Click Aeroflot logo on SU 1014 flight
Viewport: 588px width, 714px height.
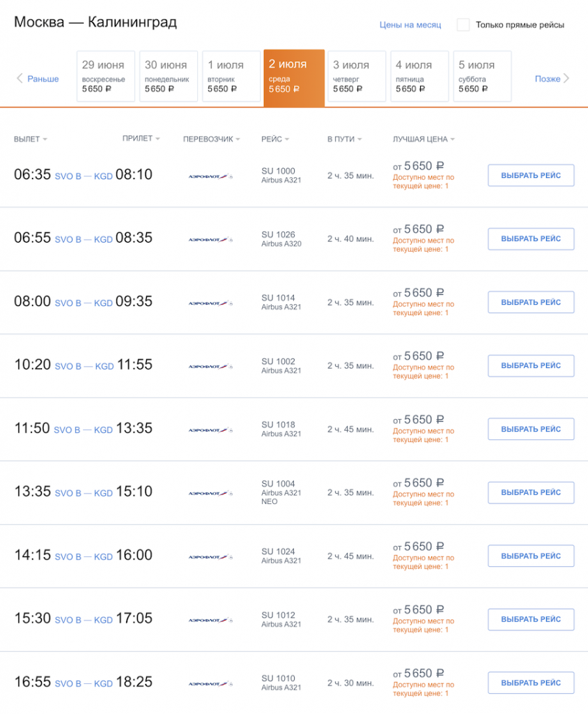[210, 303]
